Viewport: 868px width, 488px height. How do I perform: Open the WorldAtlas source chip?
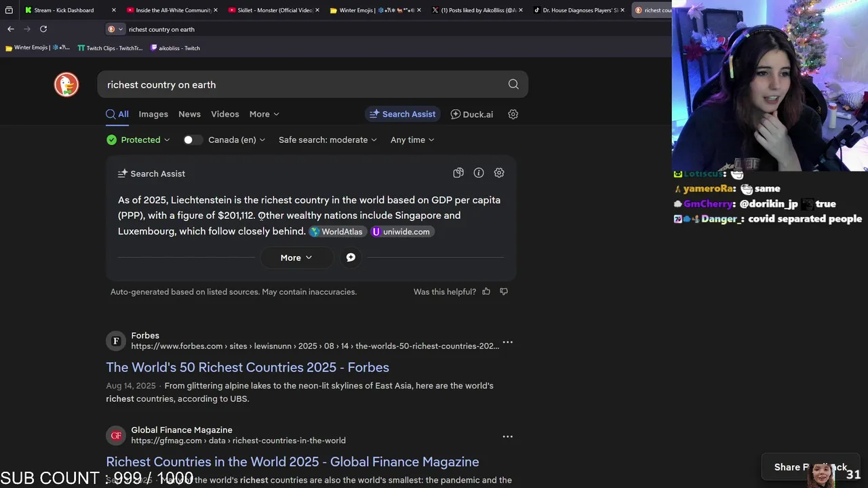point(338,232)
